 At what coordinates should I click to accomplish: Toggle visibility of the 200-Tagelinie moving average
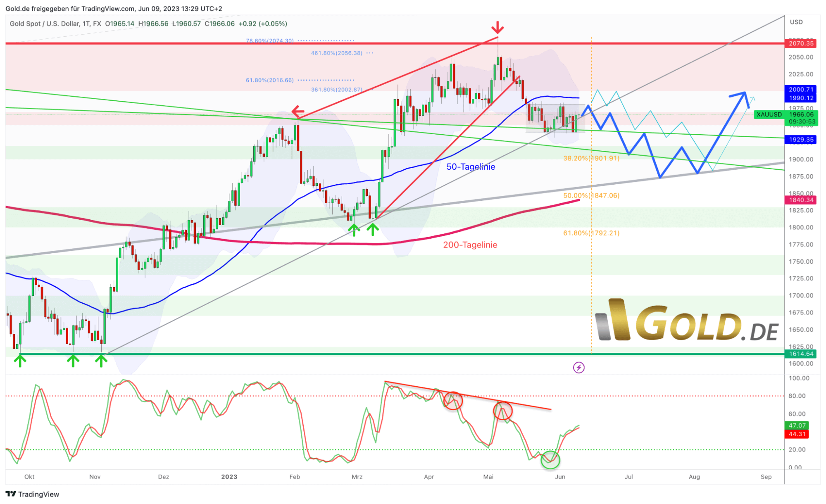point(469,245)
